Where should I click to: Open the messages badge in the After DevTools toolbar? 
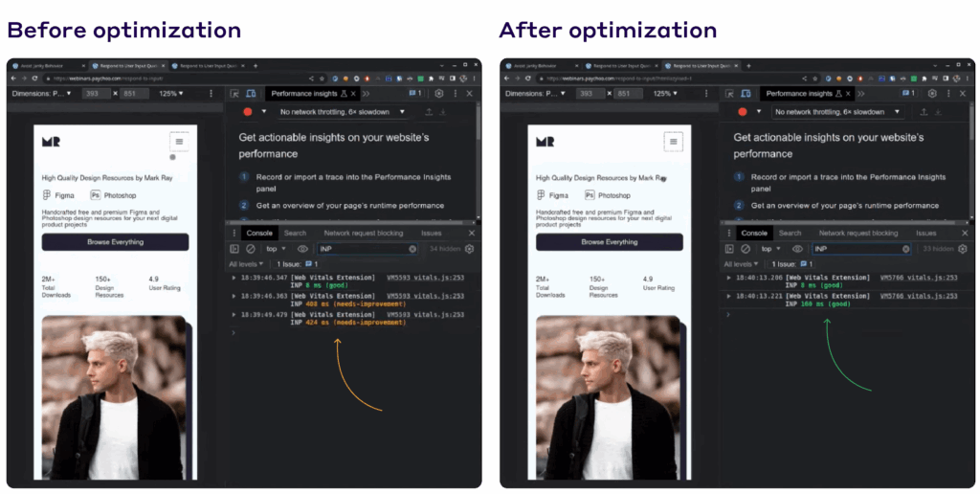coord(909,93)
